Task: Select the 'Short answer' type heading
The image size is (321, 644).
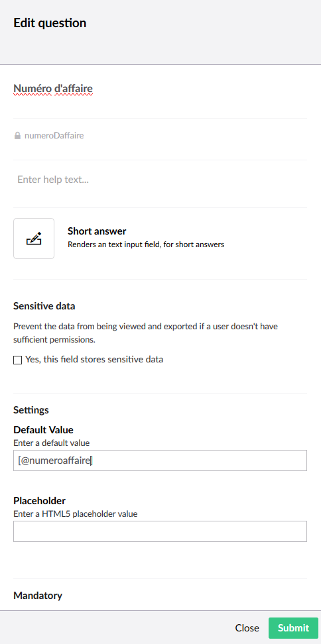Action: coord(97,231)
